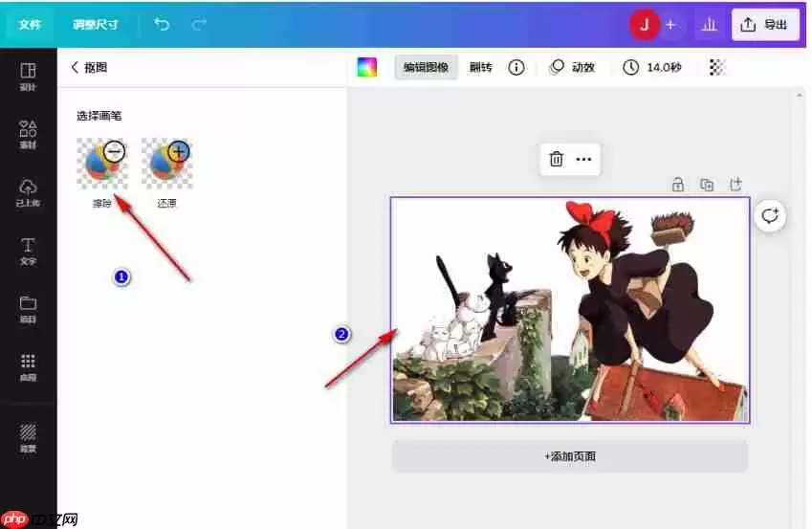
Task: Add a collaborator with the plus icon
Action: [670, 24]
